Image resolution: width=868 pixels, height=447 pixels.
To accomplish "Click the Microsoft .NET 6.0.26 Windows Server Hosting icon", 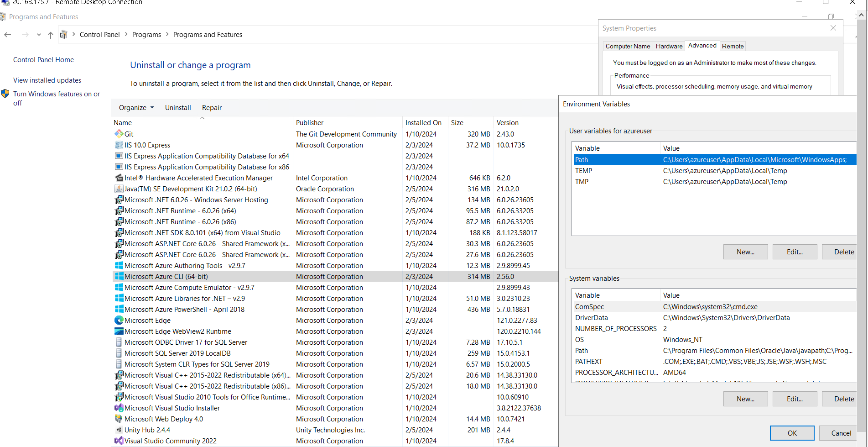I will point(119,200).
